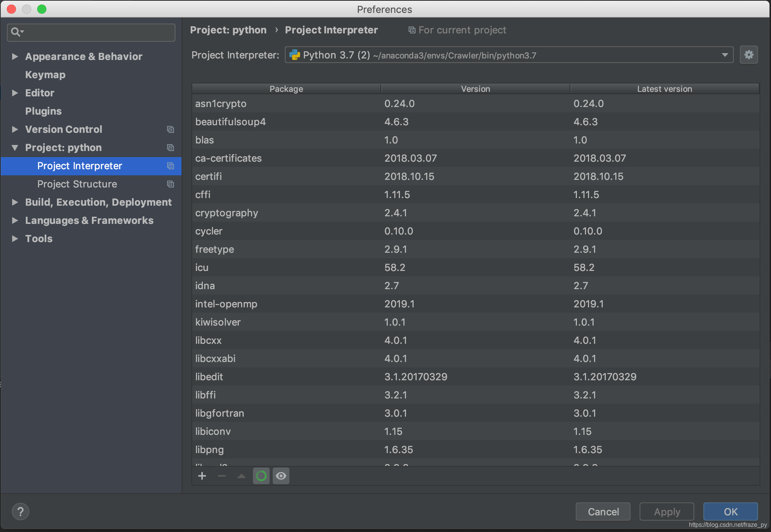Select the libiconv package row
This screenshot has width=771, height=532.
pyautogui.click(x=476, y=431)
